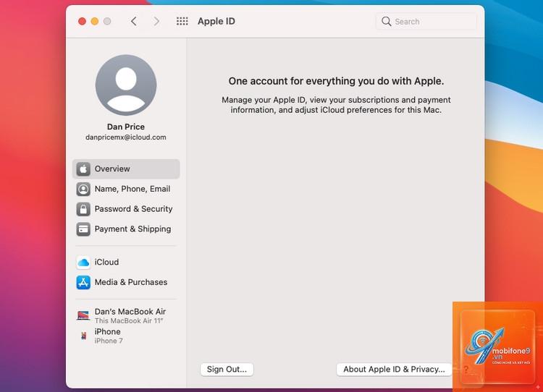Click the card icon for Payment & Shipping
This screenshot has width=543, height=392.
(x=83, y=229)
